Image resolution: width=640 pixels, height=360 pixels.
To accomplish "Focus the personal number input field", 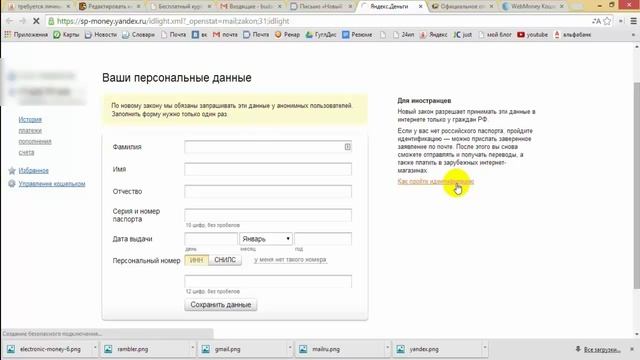I will (x=268, y=282).
